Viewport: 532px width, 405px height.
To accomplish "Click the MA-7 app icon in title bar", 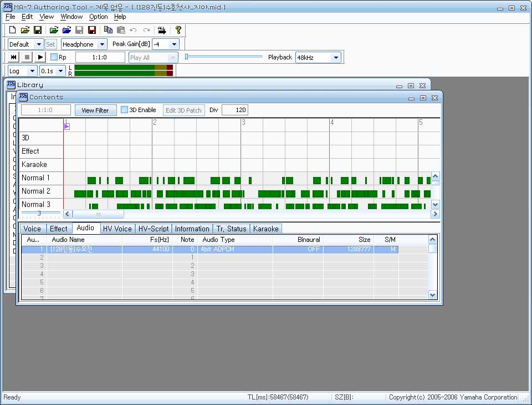I will pos(7,7).
